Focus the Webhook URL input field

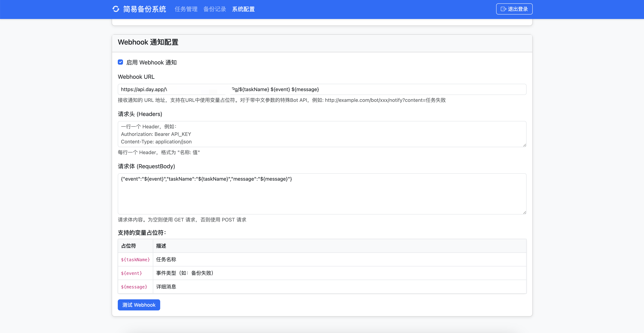coord(400,90)
